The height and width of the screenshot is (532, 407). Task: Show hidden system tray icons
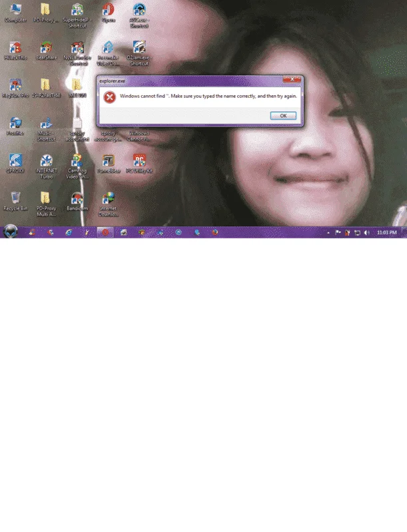click(328, 233)
